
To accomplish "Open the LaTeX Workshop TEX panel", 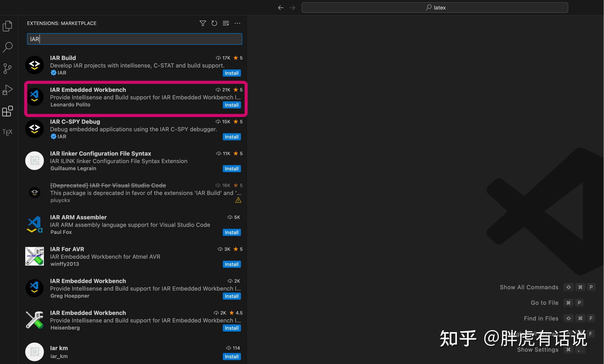I will click(x=7, y=132).
